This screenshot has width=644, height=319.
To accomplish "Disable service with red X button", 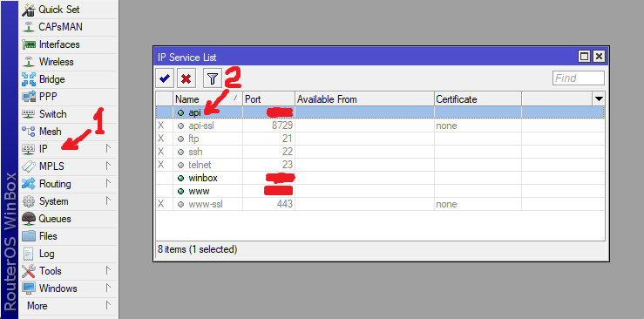I will point(186,78).
